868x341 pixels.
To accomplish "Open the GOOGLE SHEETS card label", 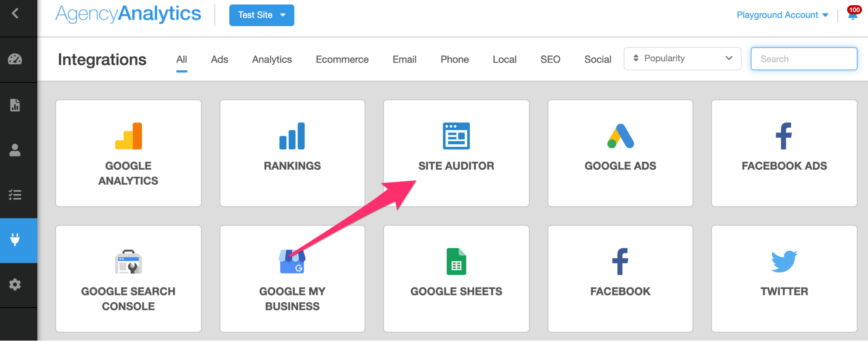I will (x=456, y=291).
